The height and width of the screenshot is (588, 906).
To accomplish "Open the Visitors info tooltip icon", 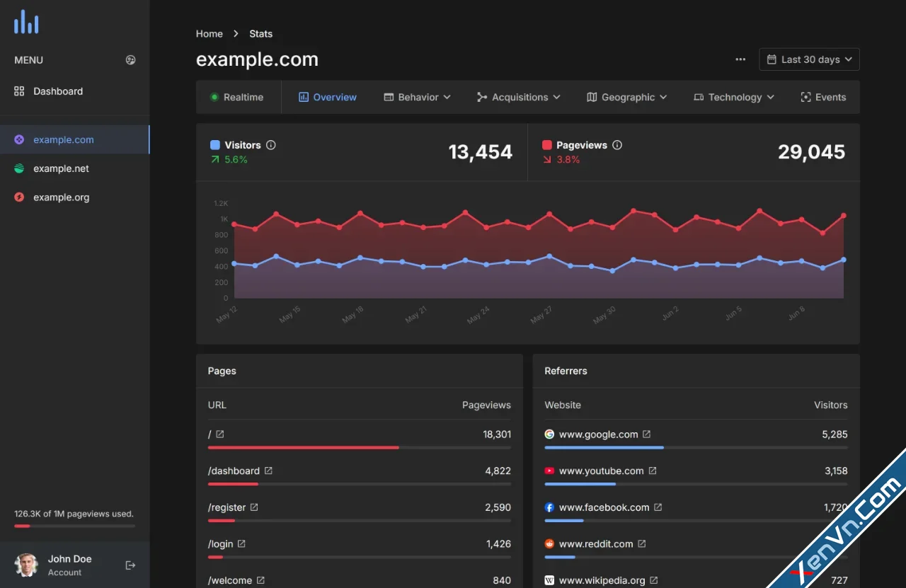I will [x=273, y=145].
